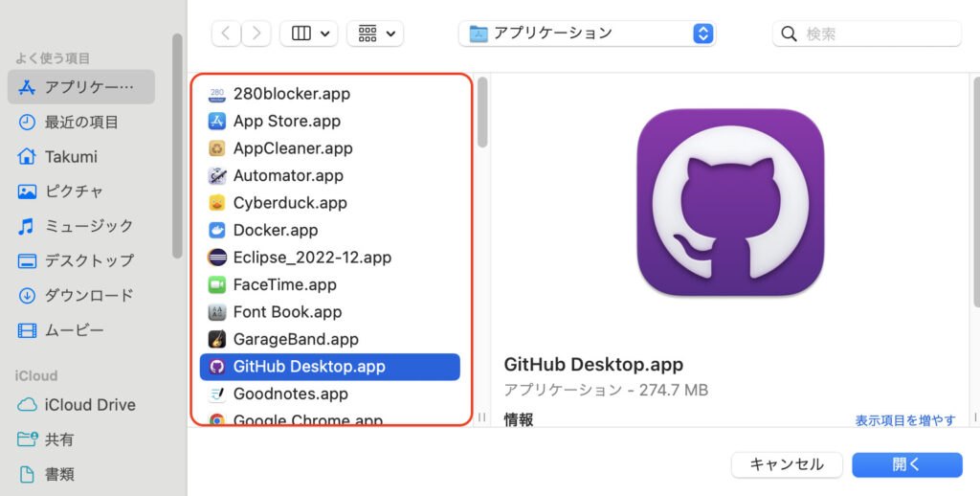This screenshot has width=980, height=496.
Task: Click the column resize handle beside list
Action: click(x=482, y=417)
